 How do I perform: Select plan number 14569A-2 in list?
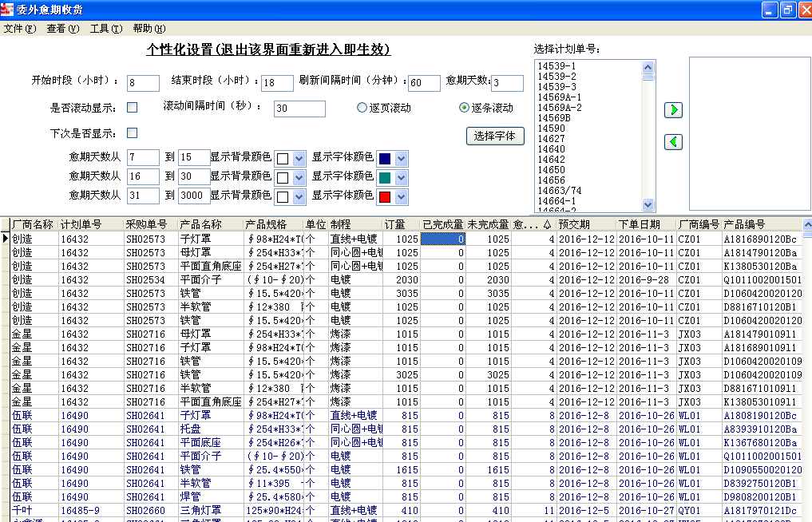[560, 107]
